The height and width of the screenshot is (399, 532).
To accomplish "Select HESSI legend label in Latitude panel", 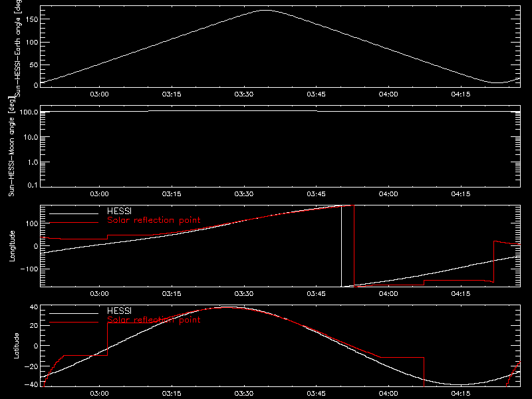I will [119, 311].
